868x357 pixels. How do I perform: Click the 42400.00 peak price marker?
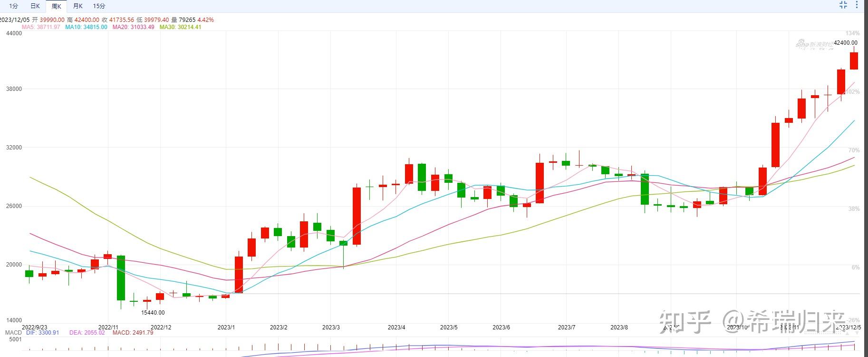click(846, 43)
